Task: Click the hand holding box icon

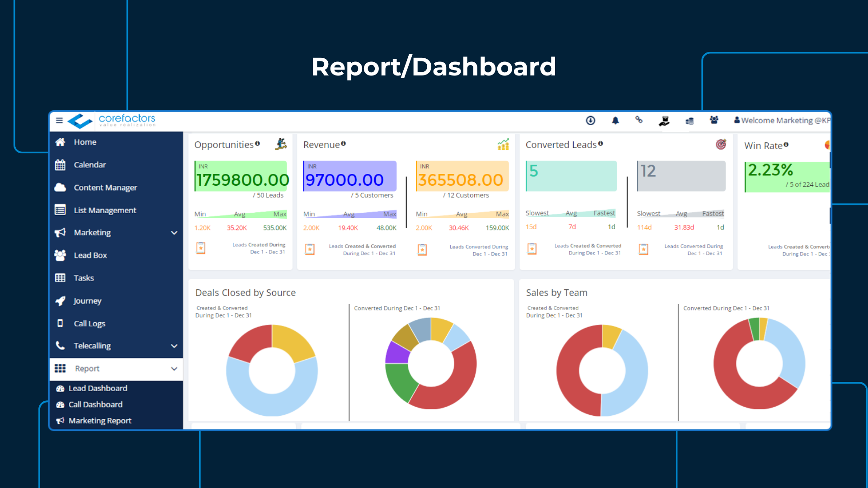Action: pos(664,121)
